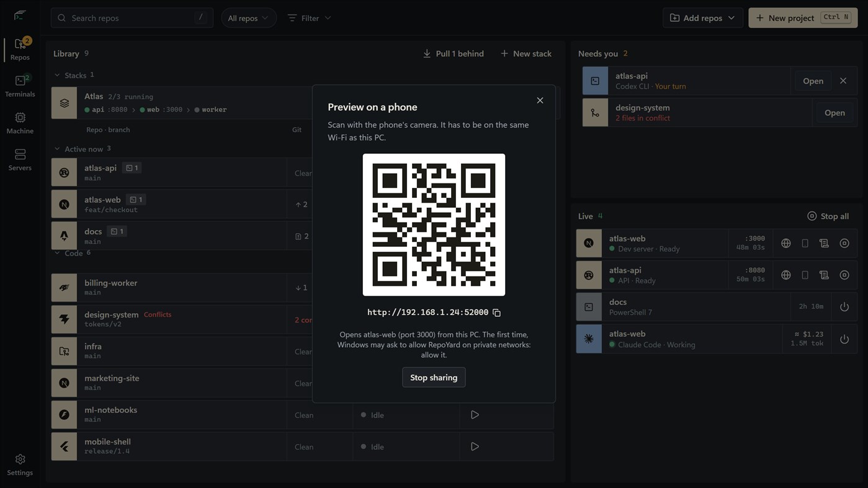
Task: Switch to the Terminals sidebar tab
Action: click(20, 86)
